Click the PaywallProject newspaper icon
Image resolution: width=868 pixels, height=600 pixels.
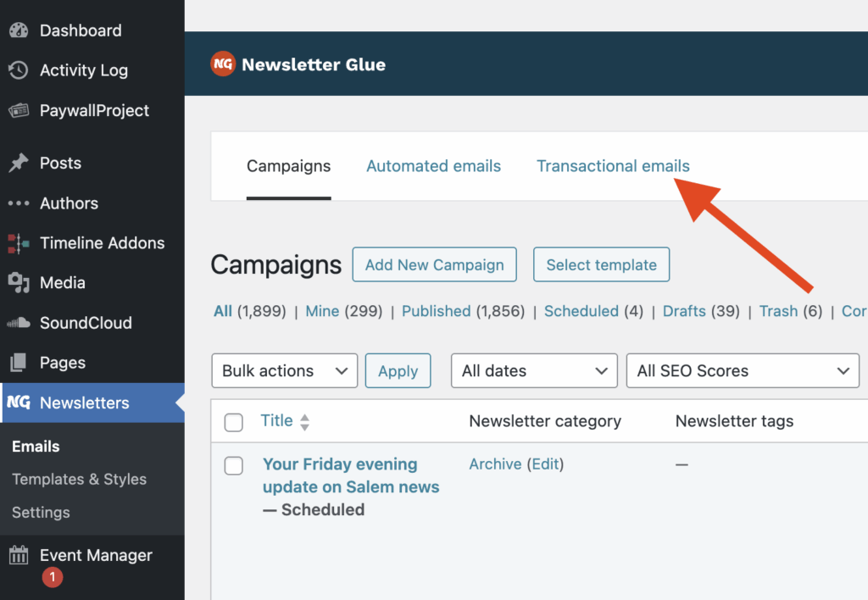[19, 111]
